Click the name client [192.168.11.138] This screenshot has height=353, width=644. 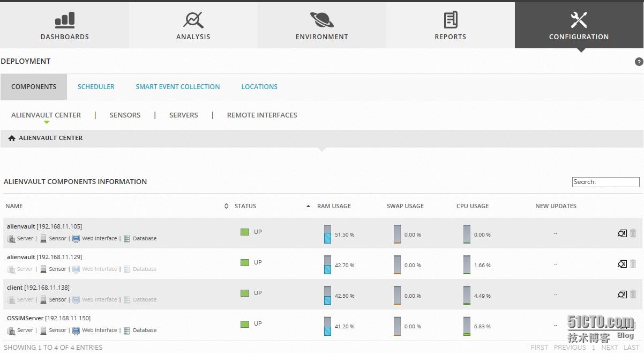[38, 288]
